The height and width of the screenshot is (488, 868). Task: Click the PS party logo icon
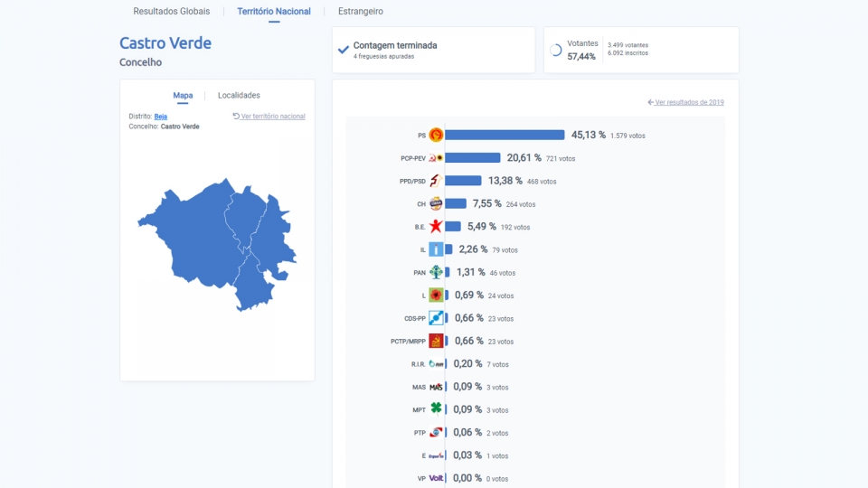(x=436, y=135)
